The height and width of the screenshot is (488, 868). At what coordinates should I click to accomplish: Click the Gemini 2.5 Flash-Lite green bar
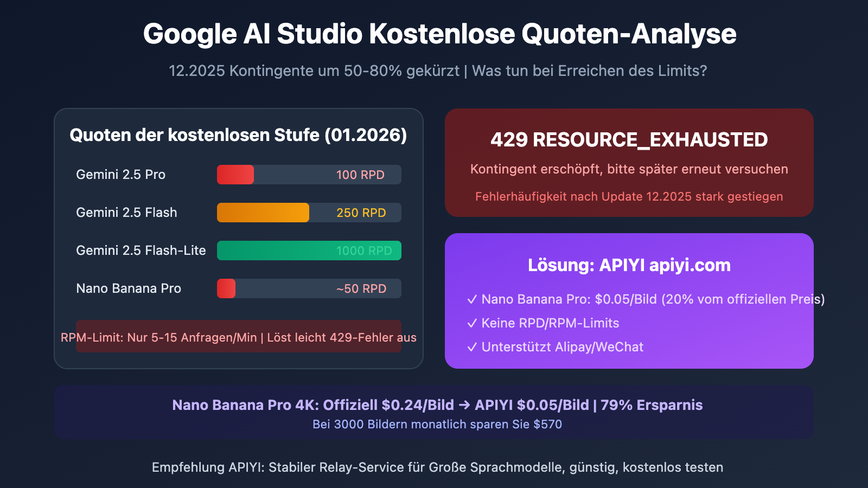pos(309,251)
